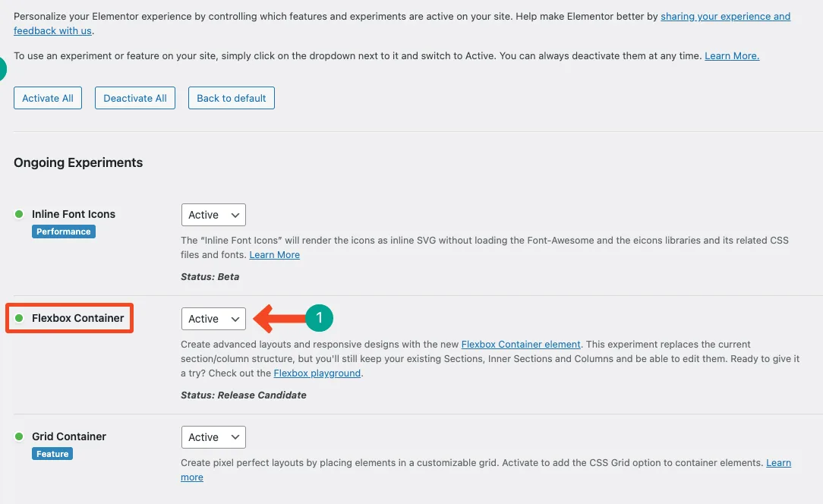823x504 pixels.
Task: Click the green status dot beside Grid Container
Action: (x=19, y=436)
